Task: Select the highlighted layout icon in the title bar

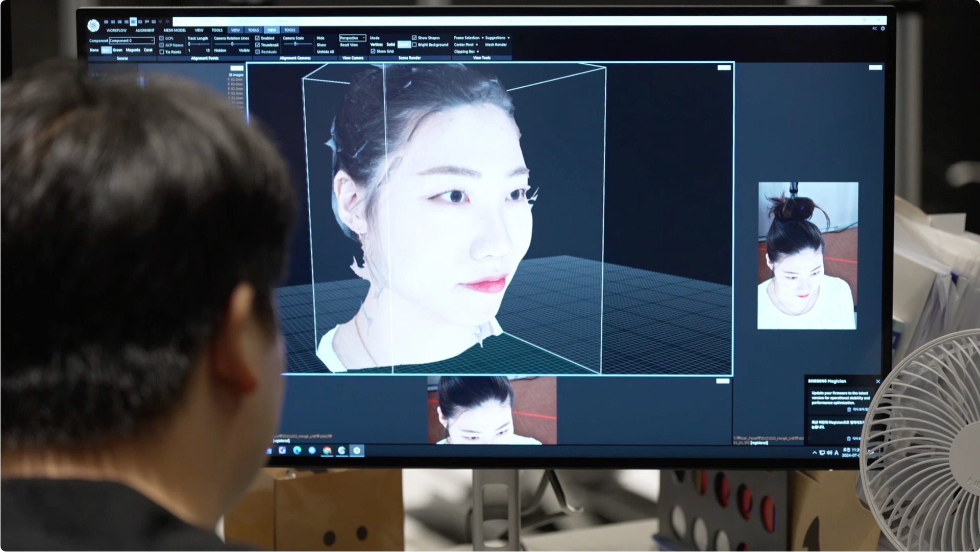Action: tap(133, 22)
